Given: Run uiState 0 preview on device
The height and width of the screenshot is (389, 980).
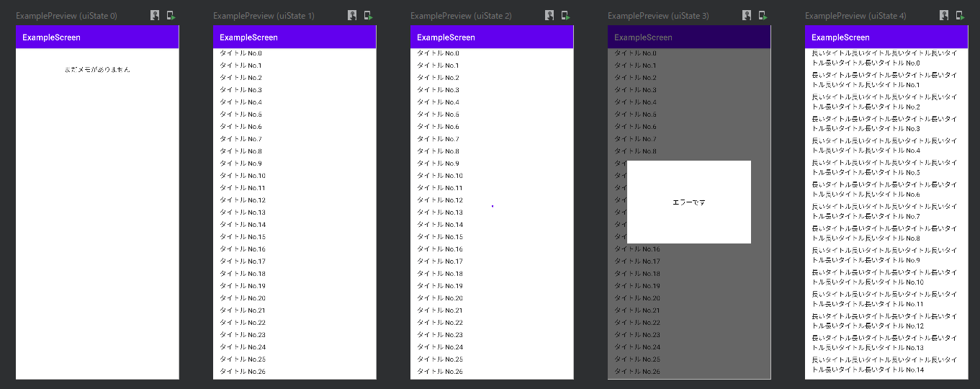Looking at the screenshot, I should pos(171,15).
